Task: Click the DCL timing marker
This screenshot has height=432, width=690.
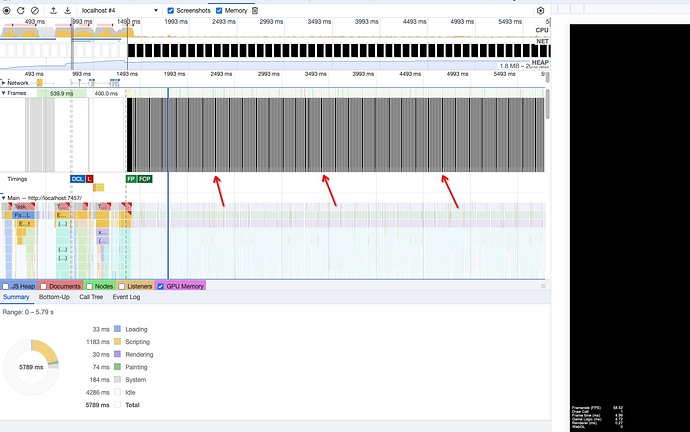Action: [x=77, y=179]
